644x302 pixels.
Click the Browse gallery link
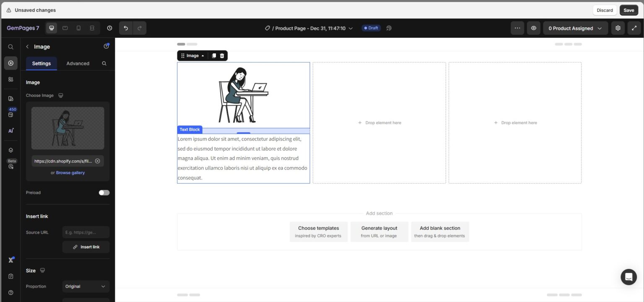pyautogui.click(x=70, y=173)
